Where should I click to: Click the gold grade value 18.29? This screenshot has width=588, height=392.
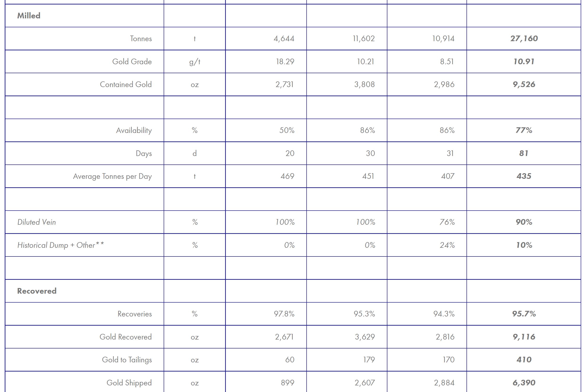(x=285, y=61)
